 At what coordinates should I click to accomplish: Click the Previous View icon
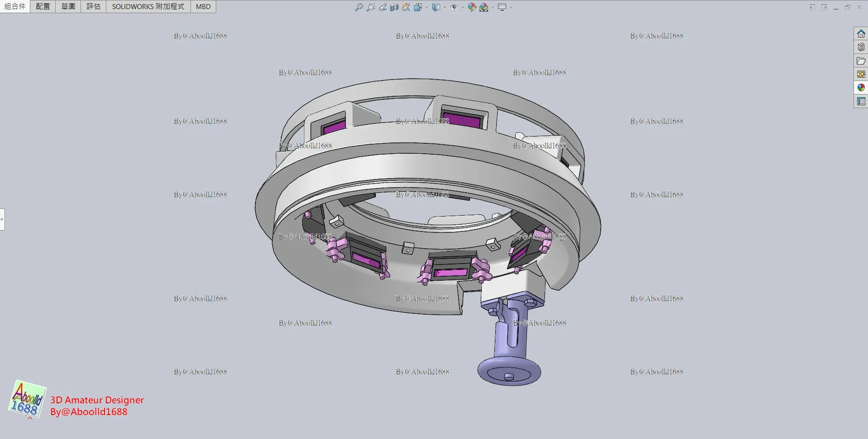pyautogui.click(x=383, y=7)
